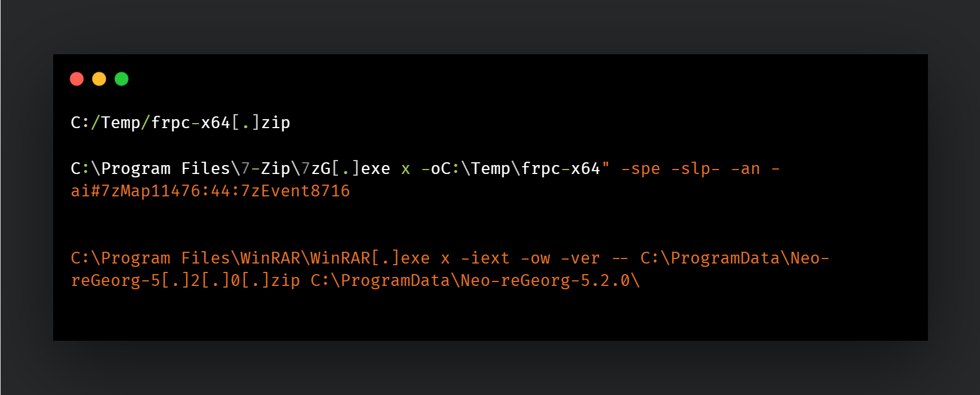This screenshot has height=395, width=980.
Task: Click the double dash -- separator
Action: [x=620, y=258]
